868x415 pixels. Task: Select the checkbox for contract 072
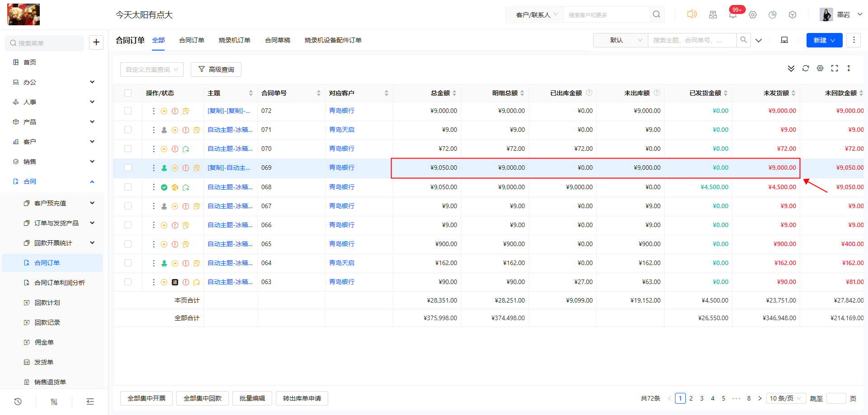tap(128, 111)
